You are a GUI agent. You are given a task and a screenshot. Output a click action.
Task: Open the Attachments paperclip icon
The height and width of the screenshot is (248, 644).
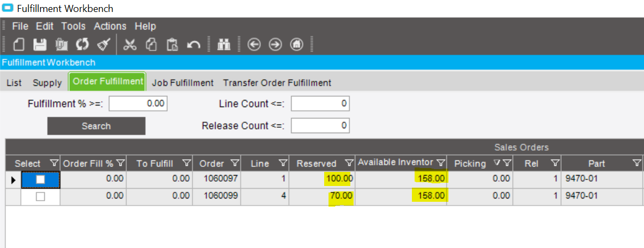coord(61,44)
